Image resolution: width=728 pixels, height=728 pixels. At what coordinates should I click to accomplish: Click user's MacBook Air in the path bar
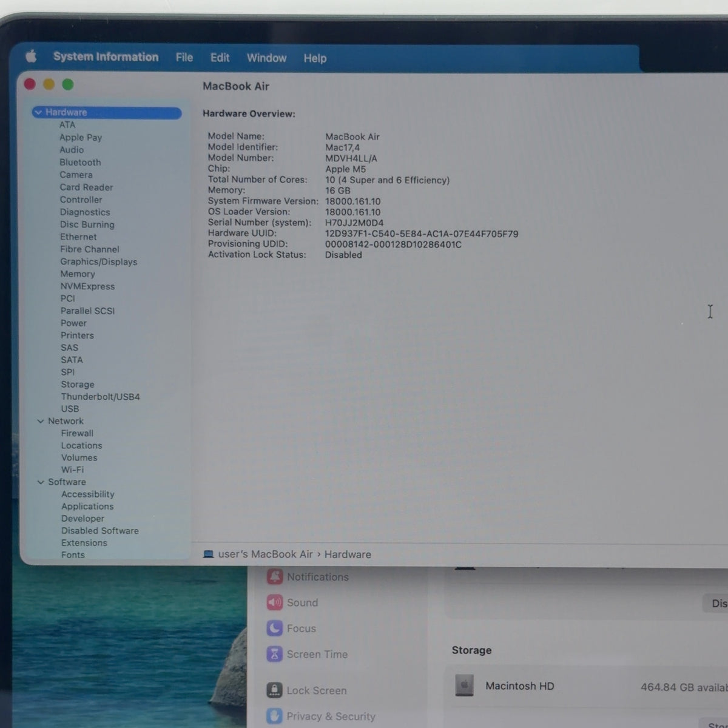click(x=265, y=554)
